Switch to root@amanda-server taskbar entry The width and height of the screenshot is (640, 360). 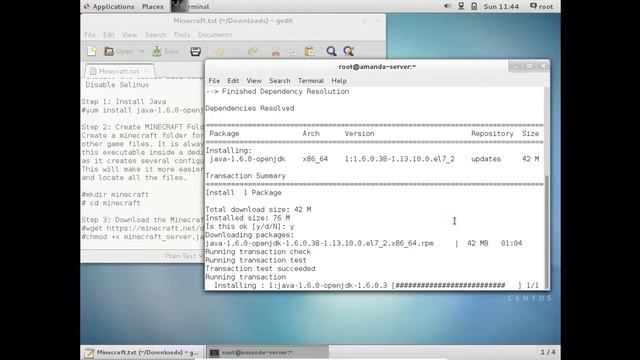267,352
